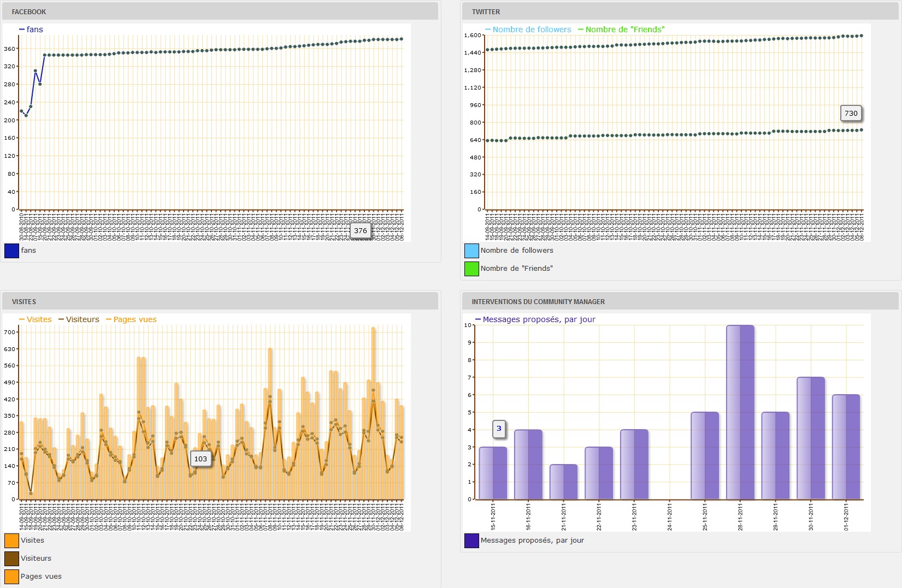
Task: Click the bar for 01-12-2011
Action: click(846, 447)
